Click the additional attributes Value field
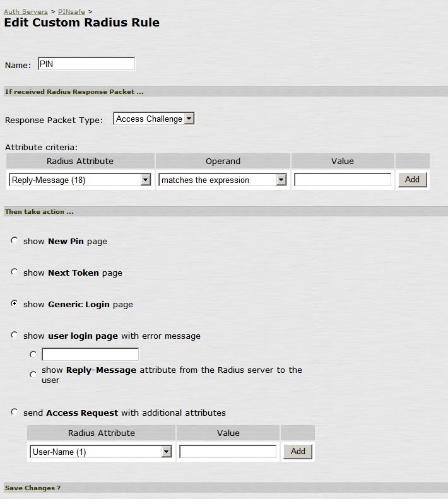 coord(228,452)
